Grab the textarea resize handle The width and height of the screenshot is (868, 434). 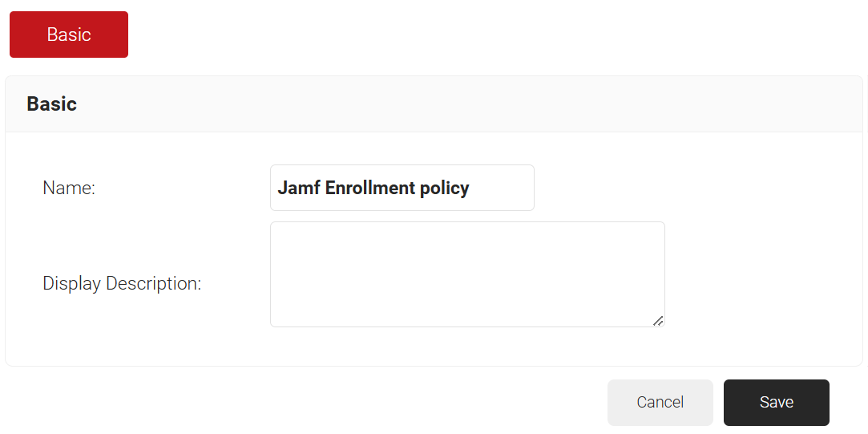(x=658, y=320)
